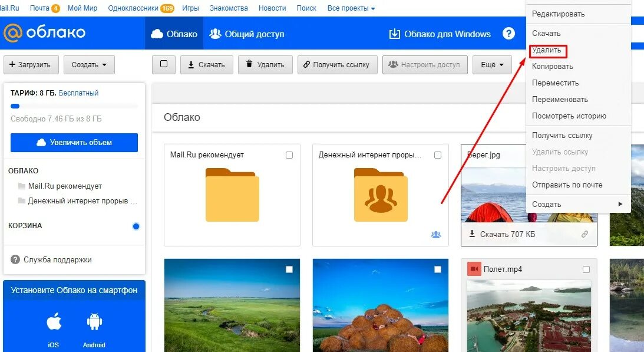Enable the checkbox on Полет.mp4
The image size is (644, 352).
586,269
